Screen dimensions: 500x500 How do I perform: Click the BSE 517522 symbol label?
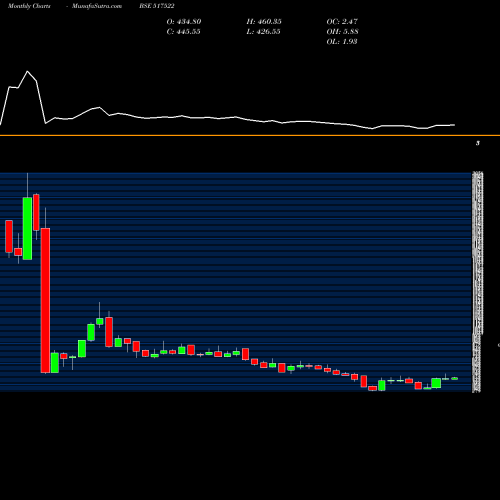click(x=157, y=6)
